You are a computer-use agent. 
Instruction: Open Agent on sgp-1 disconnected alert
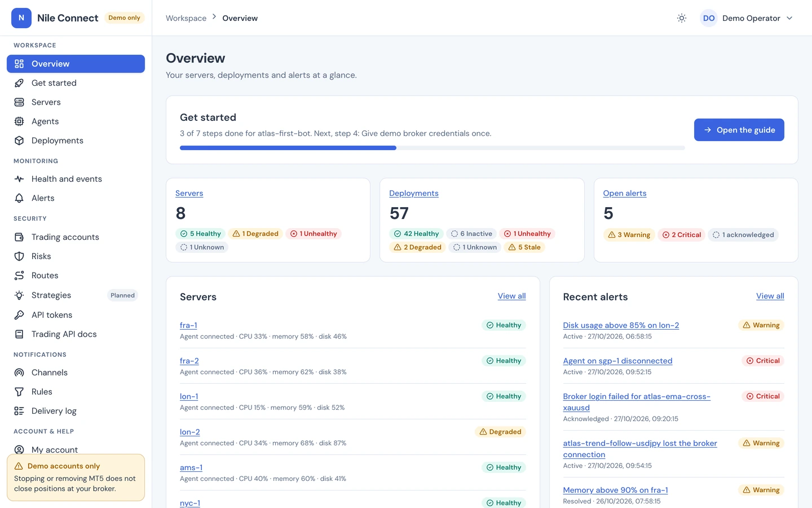617,361
